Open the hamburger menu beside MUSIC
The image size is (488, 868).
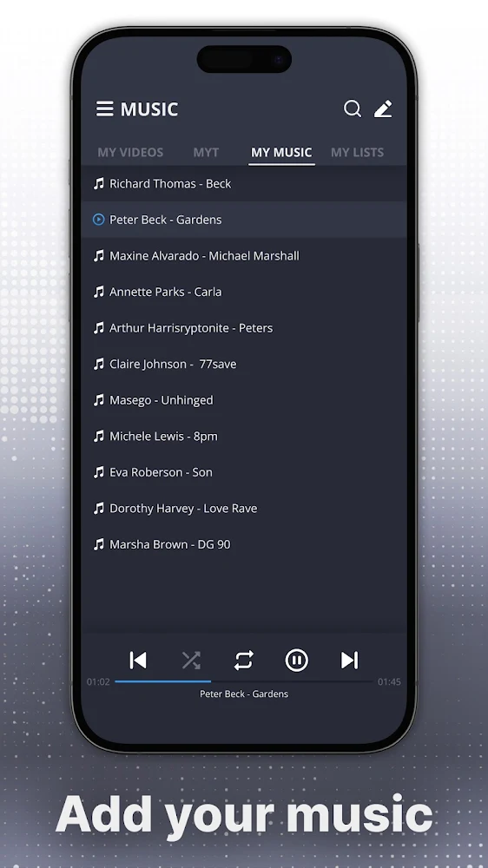105,108
